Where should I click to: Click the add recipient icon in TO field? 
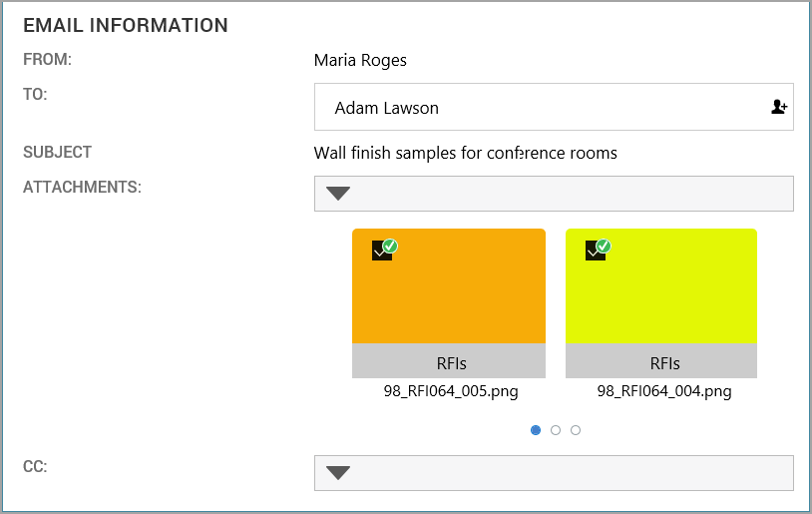click(779, 107)
